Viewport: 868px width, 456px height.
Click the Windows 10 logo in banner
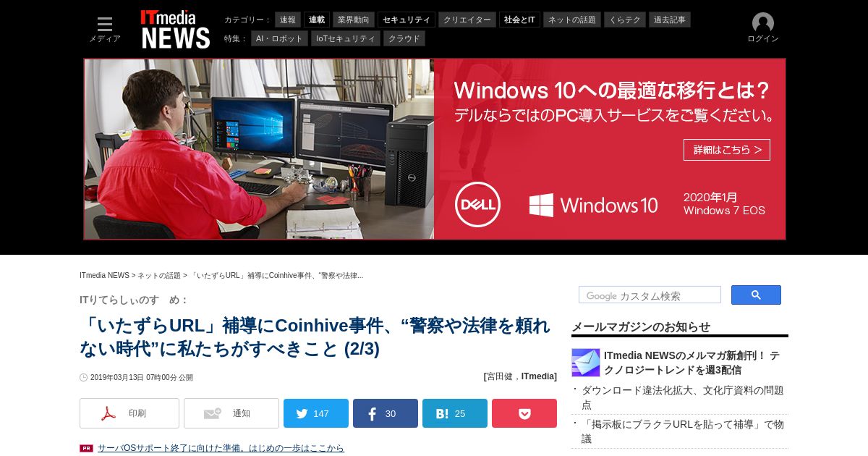(x=593, y=205)
